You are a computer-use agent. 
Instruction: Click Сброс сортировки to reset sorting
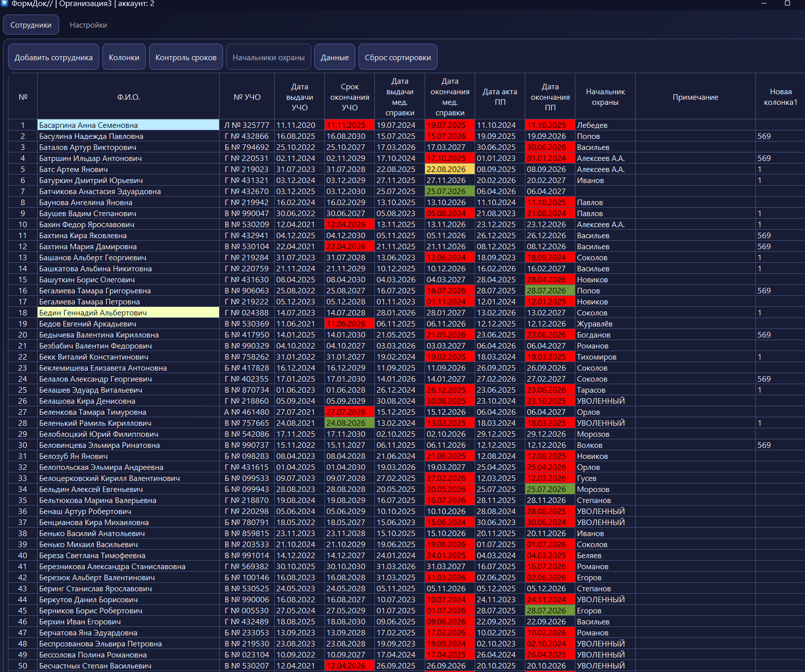point(398,58)
